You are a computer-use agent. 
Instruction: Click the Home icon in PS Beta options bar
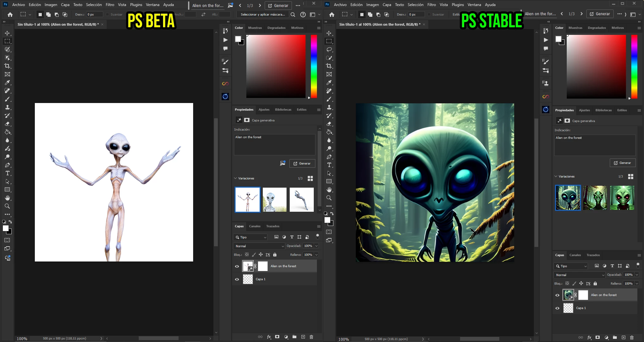[x=10, y=14]
